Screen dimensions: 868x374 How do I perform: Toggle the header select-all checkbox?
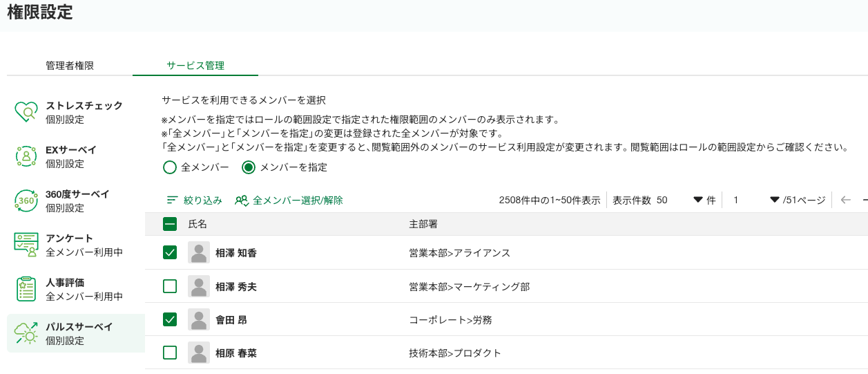(x=170, y=224)
